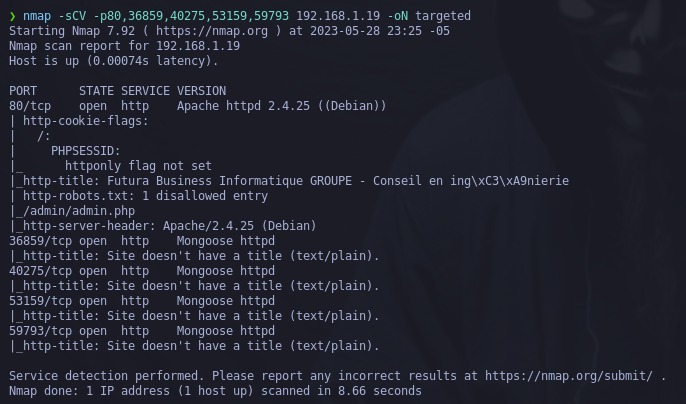Click the 40275/tcp port entry
Viewport: 686px width, 404px height.
(x=37, y=271)
